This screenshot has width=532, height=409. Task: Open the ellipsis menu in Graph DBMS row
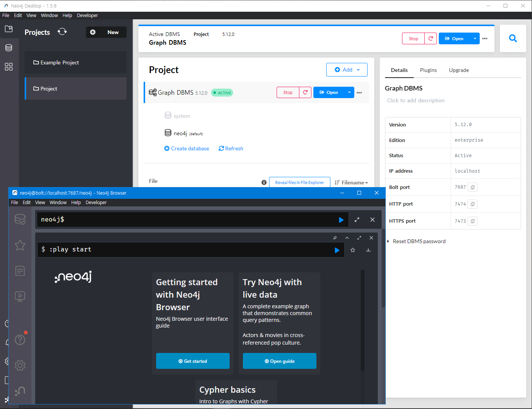point(359,93)
